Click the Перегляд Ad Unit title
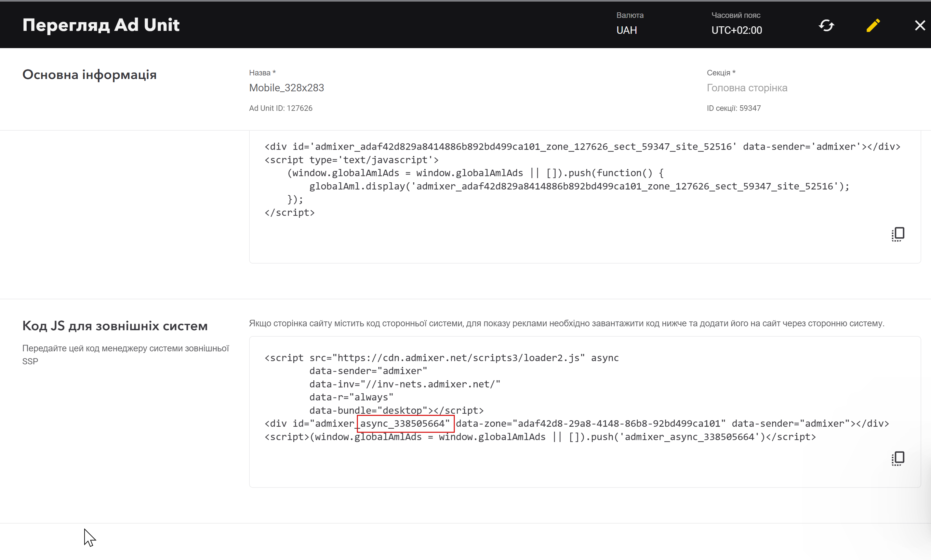 coord(101,25)
